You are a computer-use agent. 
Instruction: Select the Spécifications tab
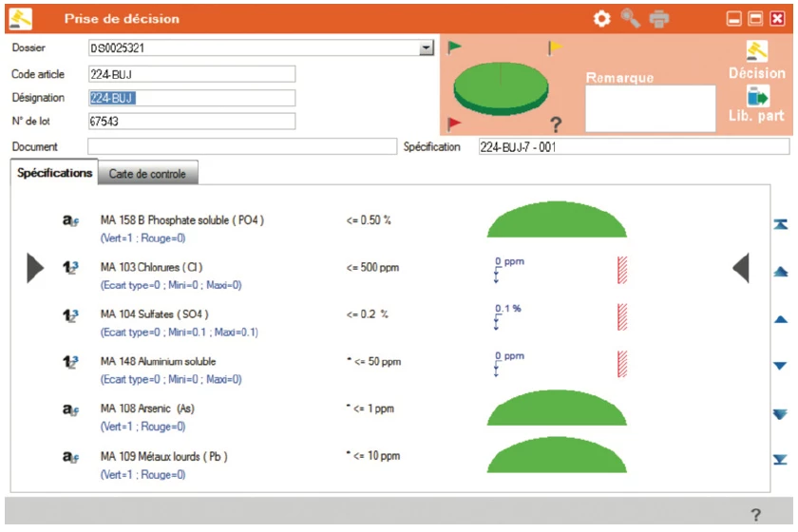tap(55, 174)
